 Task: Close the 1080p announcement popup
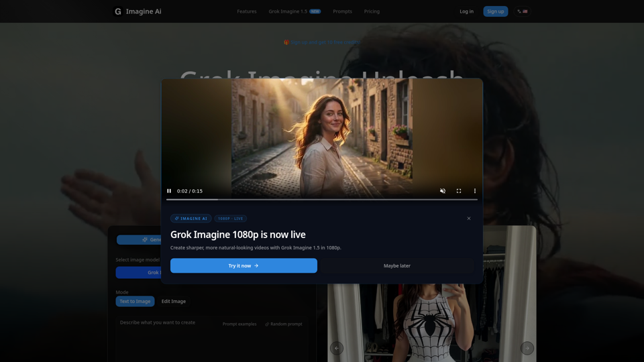[469, 219]
